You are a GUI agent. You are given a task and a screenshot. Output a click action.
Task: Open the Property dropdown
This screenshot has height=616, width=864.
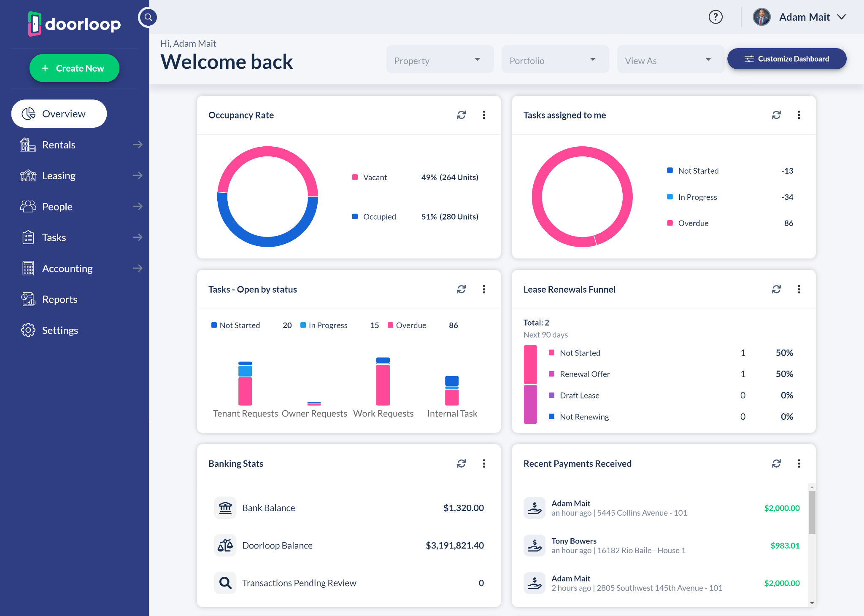point(440,59)
